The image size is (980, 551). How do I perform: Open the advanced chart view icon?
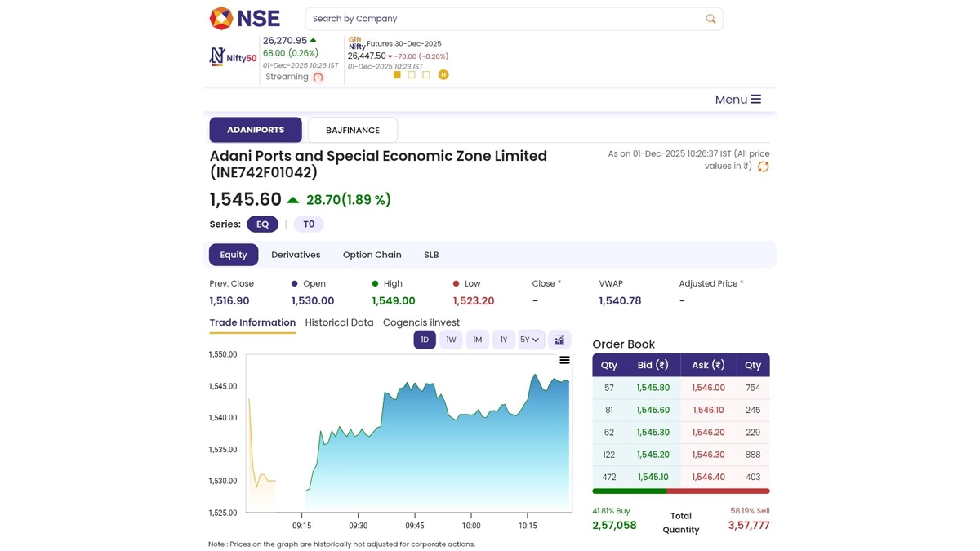[x=559, y=340]
